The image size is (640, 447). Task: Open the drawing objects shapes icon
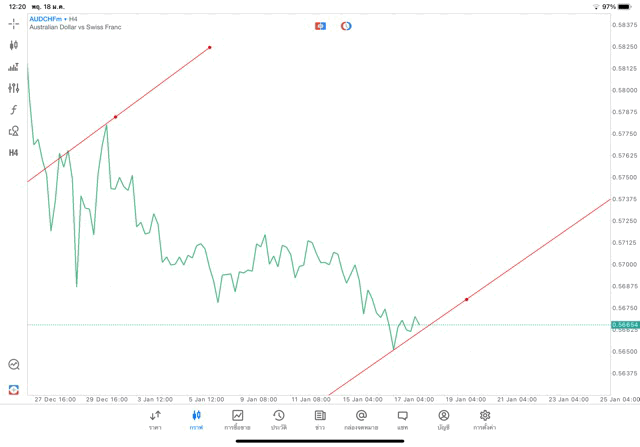pos(14,131)
